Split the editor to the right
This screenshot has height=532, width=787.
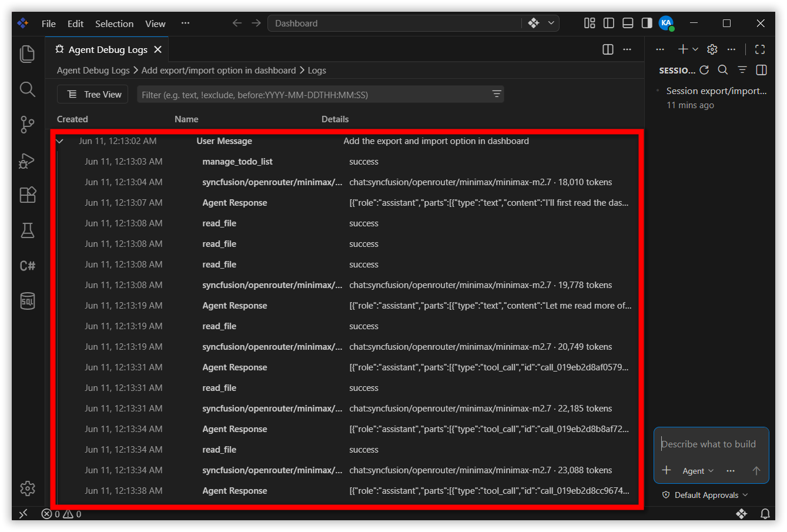[608, 49]
